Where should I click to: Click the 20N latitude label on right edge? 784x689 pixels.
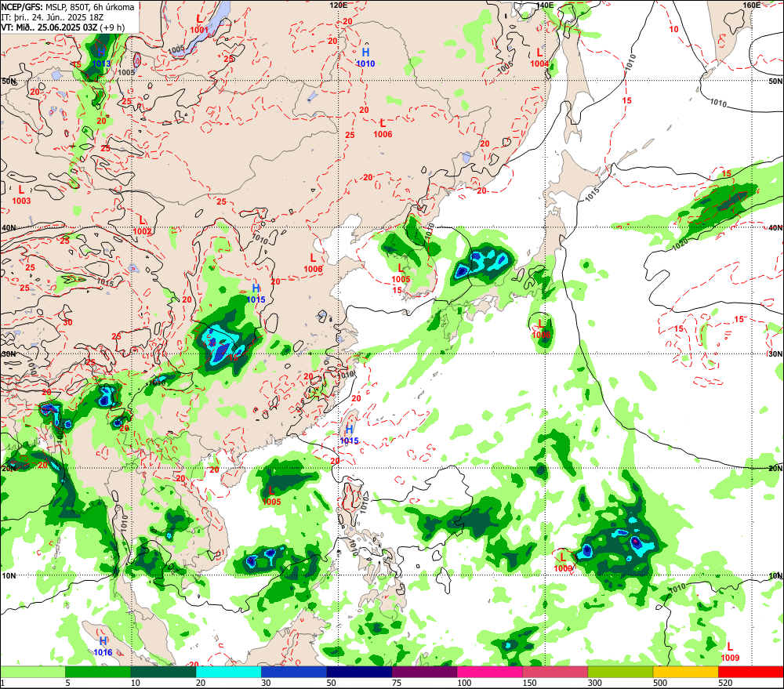(x=775, y=469)
